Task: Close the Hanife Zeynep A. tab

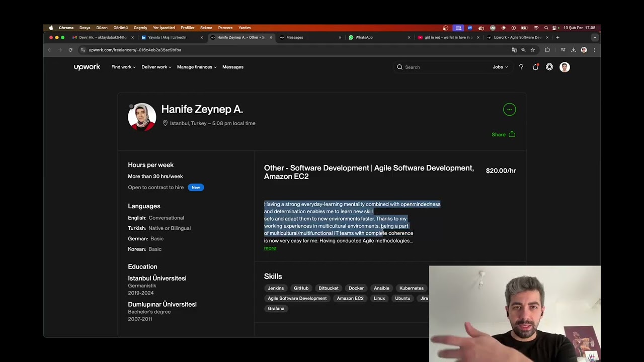Action: point(271,37)
